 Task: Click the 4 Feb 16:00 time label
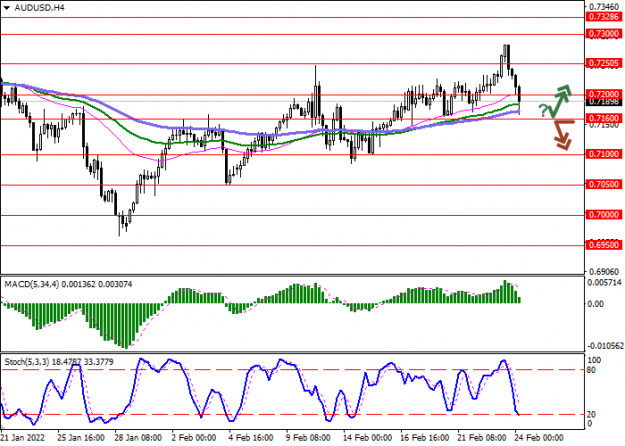click(252, 438)
